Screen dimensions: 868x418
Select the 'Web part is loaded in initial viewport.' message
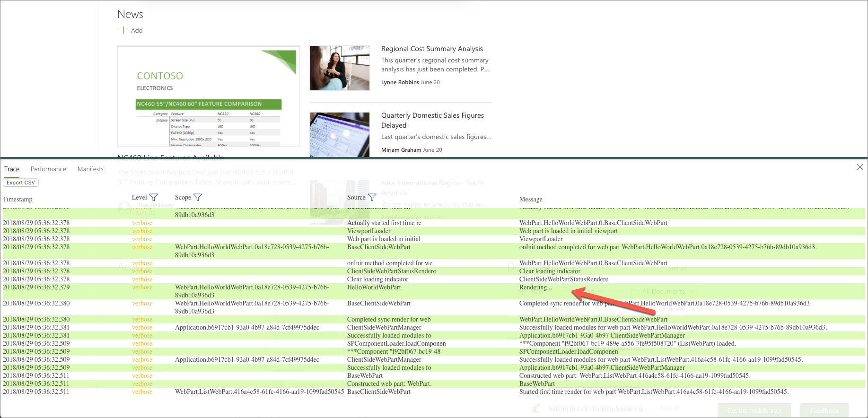pos(569,231)
